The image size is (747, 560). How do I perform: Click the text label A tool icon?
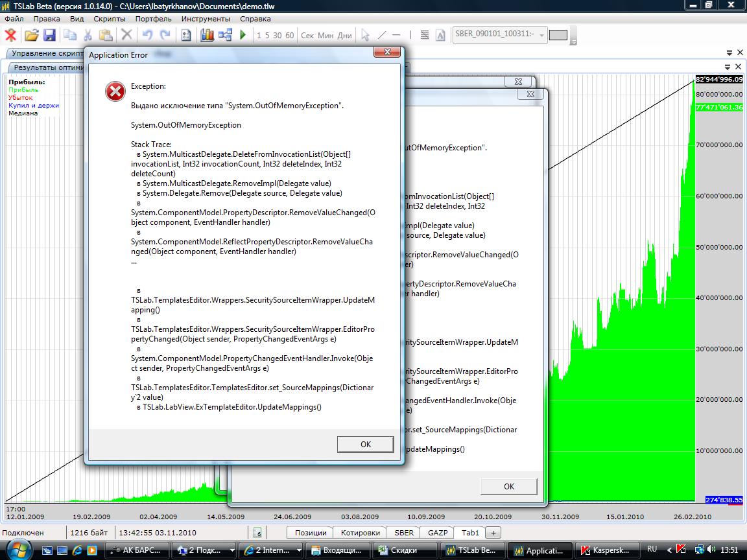point(441,35)
